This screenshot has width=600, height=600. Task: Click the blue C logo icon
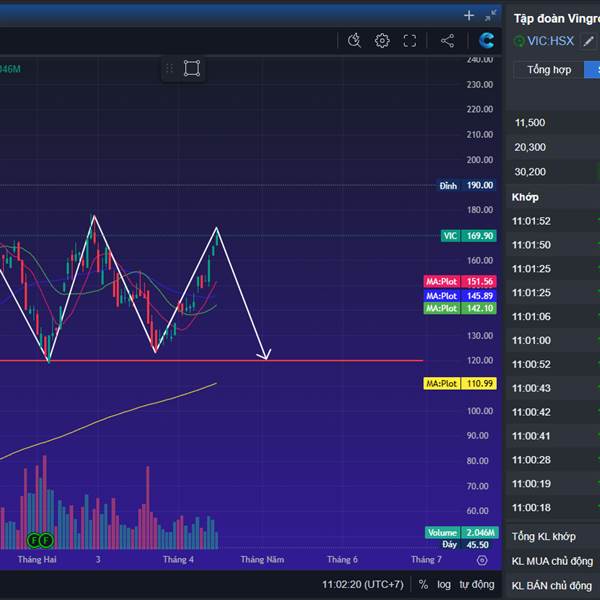(486, 40)
